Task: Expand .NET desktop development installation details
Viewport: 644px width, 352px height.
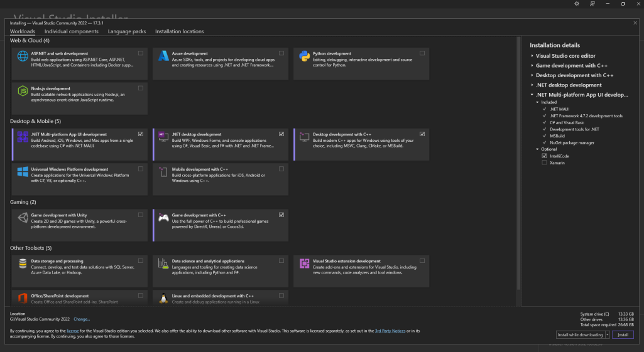Action: (x=532, y=85)
